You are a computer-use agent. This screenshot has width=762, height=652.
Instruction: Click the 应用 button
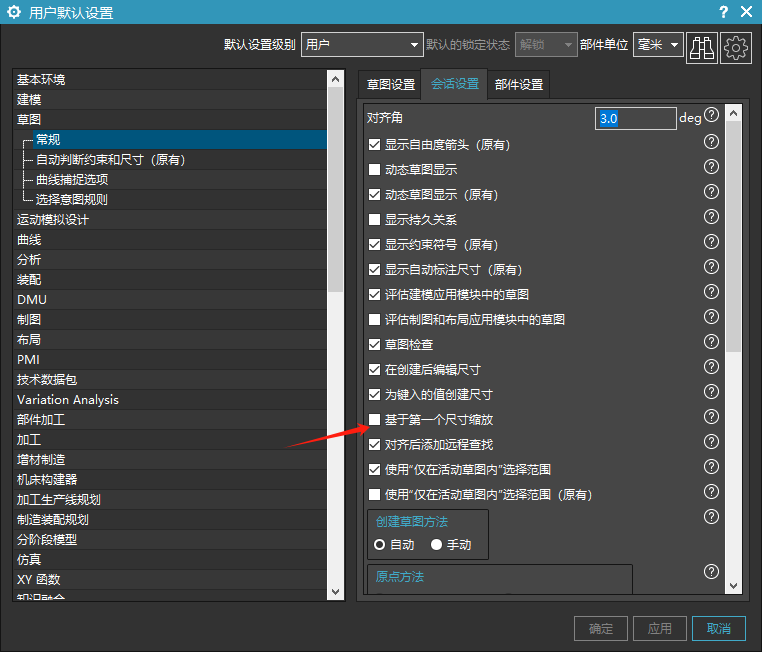659,629
